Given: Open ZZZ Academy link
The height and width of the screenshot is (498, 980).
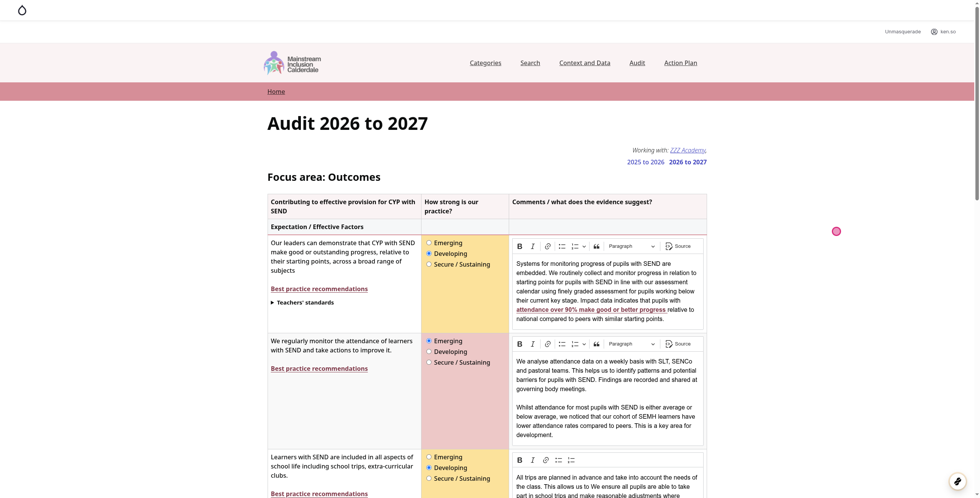Looking at the screenshot, I should (688, 150).
